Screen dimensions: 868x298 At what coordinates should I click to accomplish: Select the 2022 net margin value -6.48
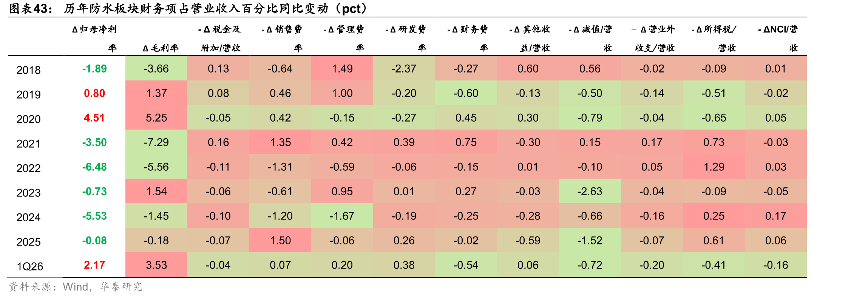[94, 167]
